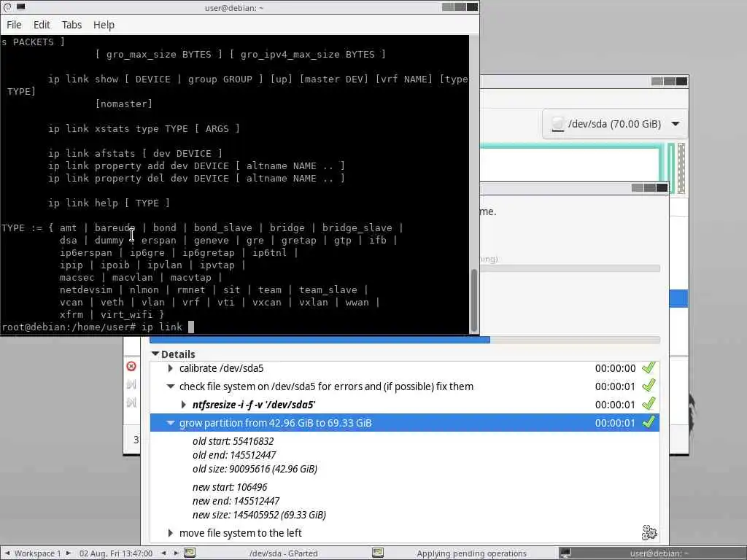Click 'new size: 145405952 (69.33 GiB)' line

point(259,514)
